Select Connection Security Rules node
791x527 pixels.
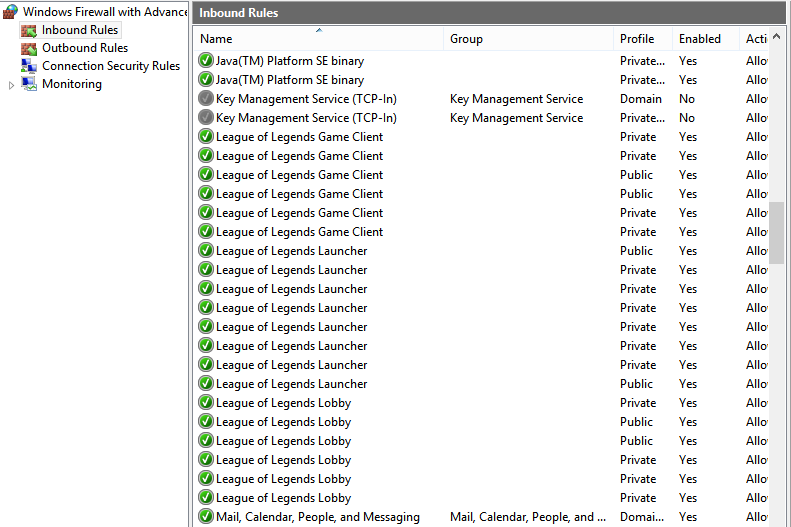pyautogui.click(x=111, y=66)
